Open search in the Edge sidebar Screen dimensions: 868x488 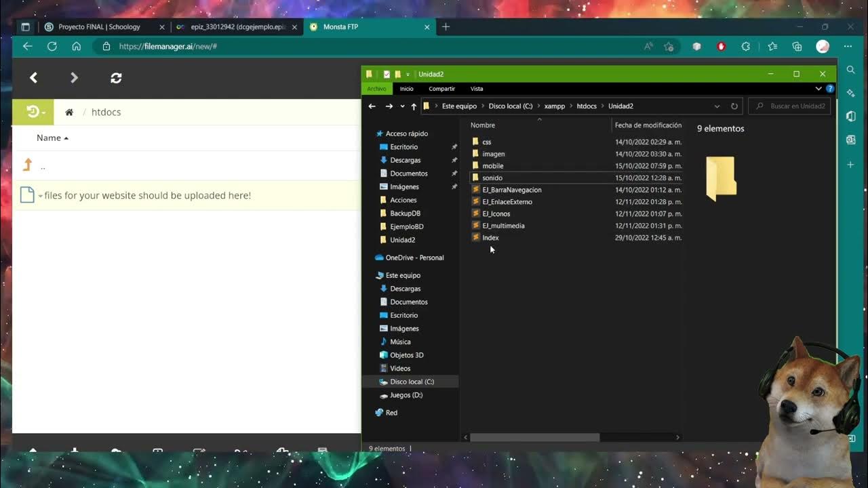[850, 70]
